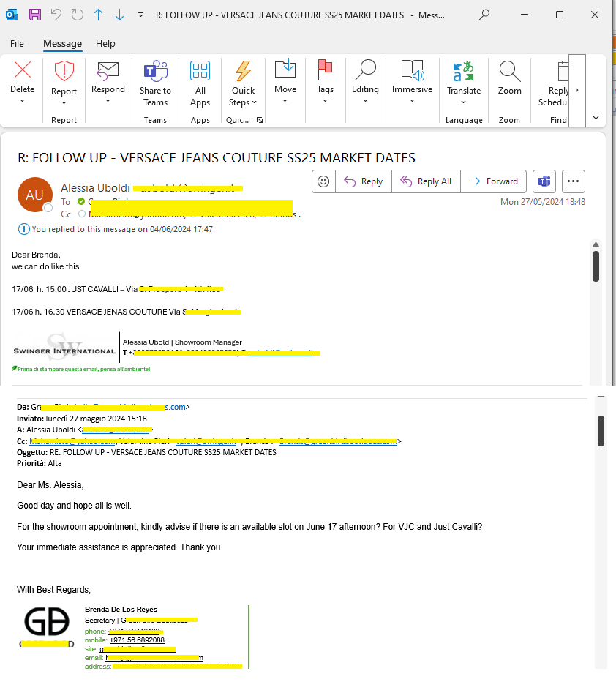
Task: Click lower quoted message scrollbar thumb
Action: [x=601, y=431]
